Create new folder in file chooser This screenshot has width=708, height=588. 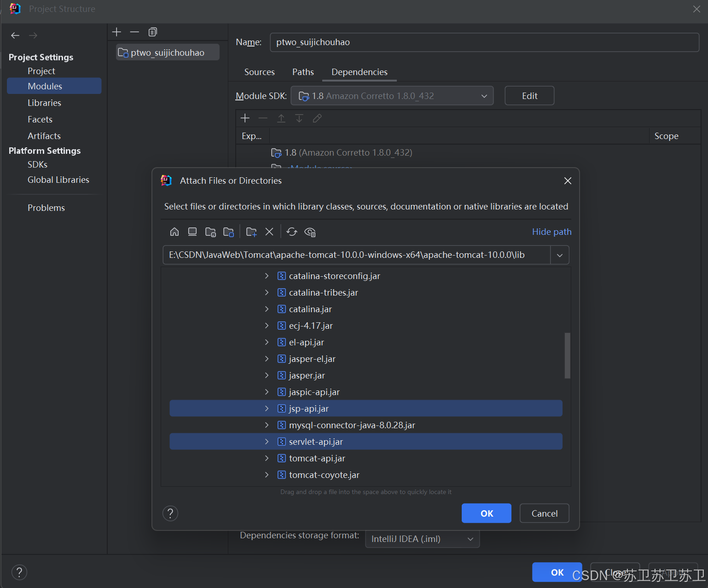(x=251, y=232)
